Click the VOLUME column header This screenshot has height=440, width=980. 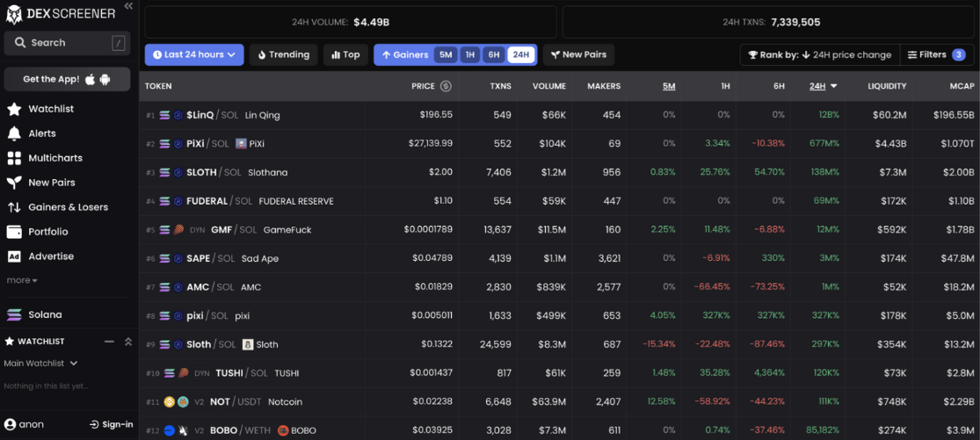coord(549,86)
